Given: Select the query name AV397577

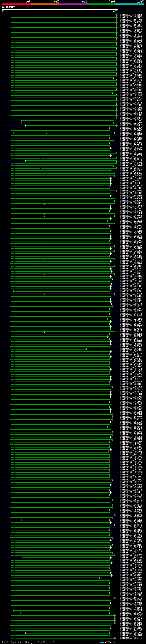Looking at the screenshot, I should point(8,8).
